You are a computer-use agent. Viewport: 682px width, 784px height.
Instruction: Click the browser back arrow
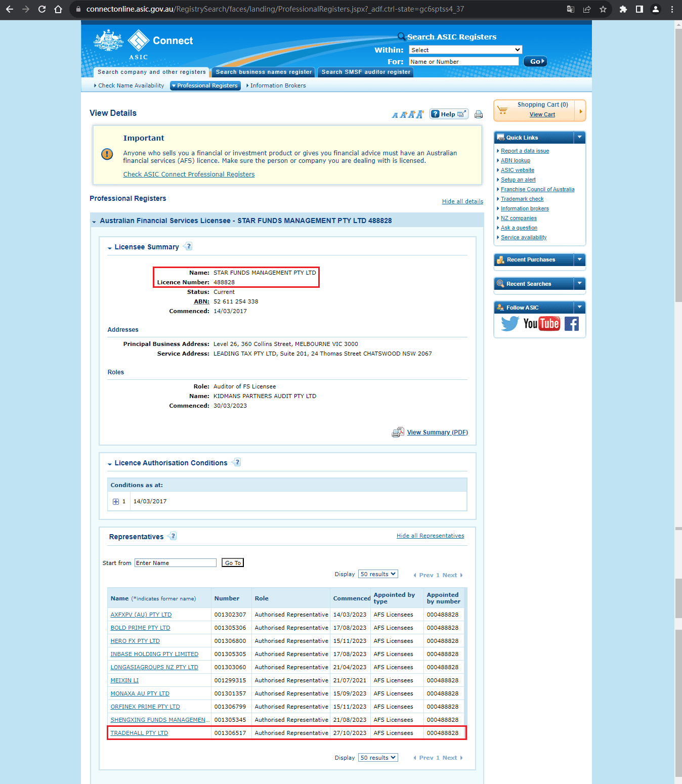point(9,9)
